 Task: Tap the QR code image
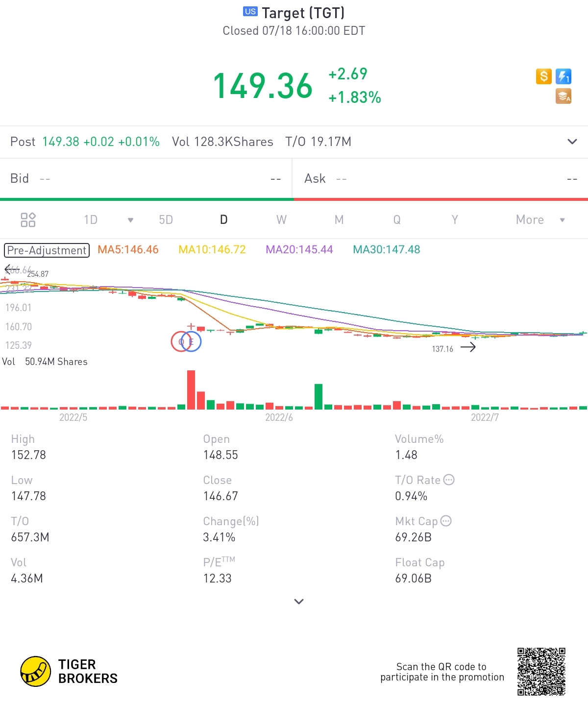[x=541, y=671]
